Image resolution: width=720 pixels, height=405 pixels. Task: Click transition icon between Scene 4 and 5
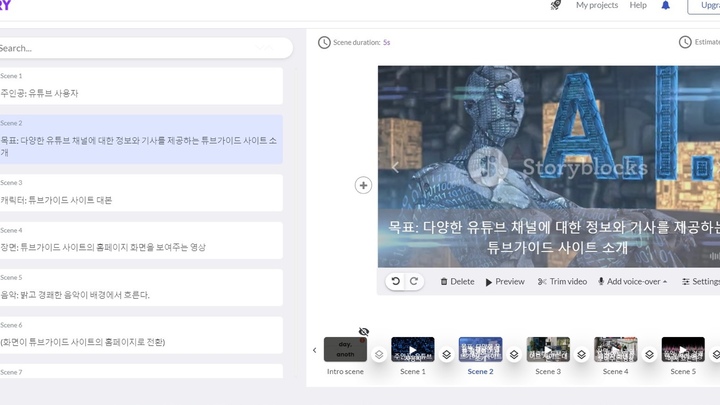(649, 354)
